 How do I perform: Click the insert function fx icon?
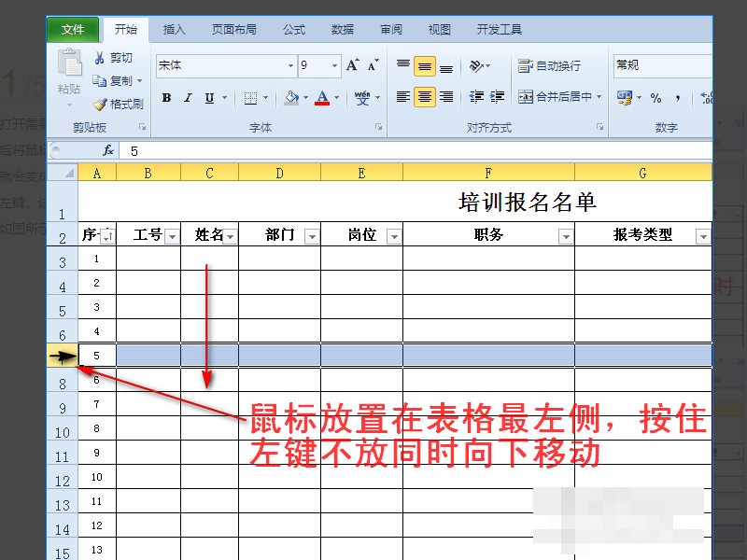click(x=108, y=151)
